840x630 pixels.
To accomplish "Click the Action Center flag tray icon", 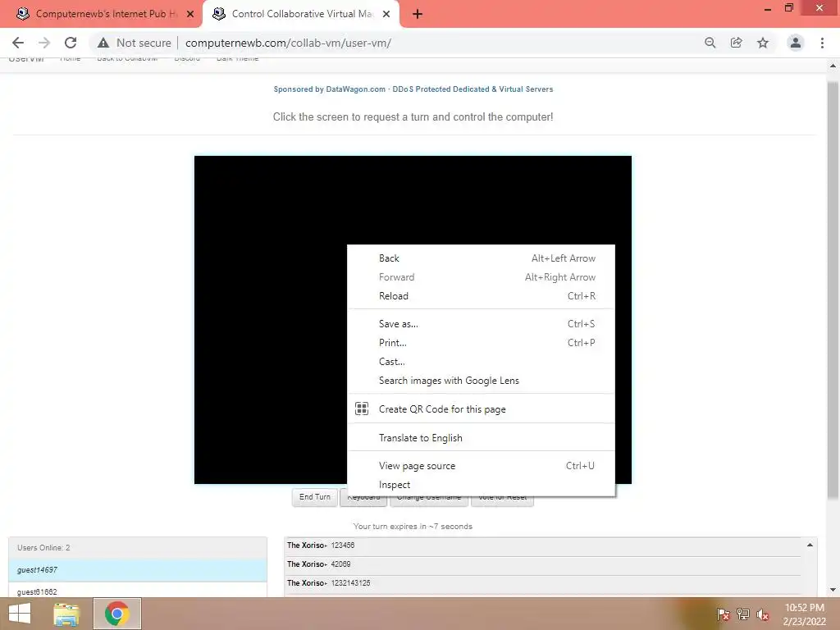I will (723, 614).
